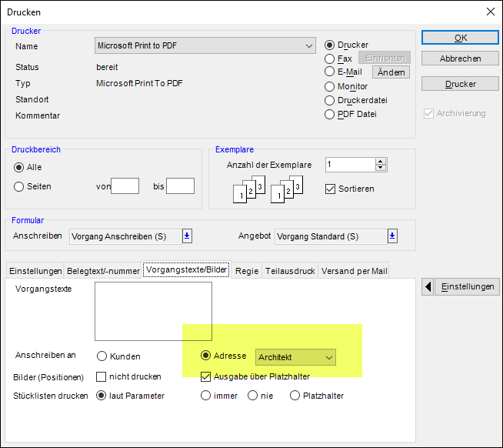Open the printer Name dropdown

(x=205, y=45)
